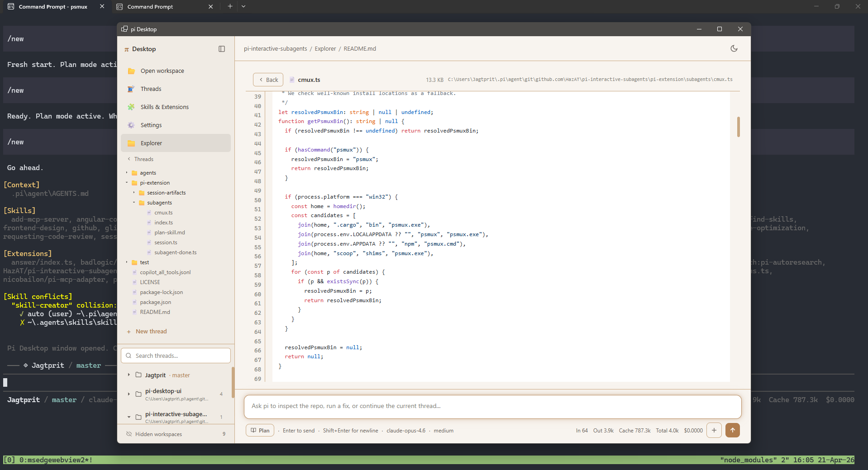Click the search magnifier icon
The height and width of the screenshot is (470, 868).
click(x=129, y=356)
